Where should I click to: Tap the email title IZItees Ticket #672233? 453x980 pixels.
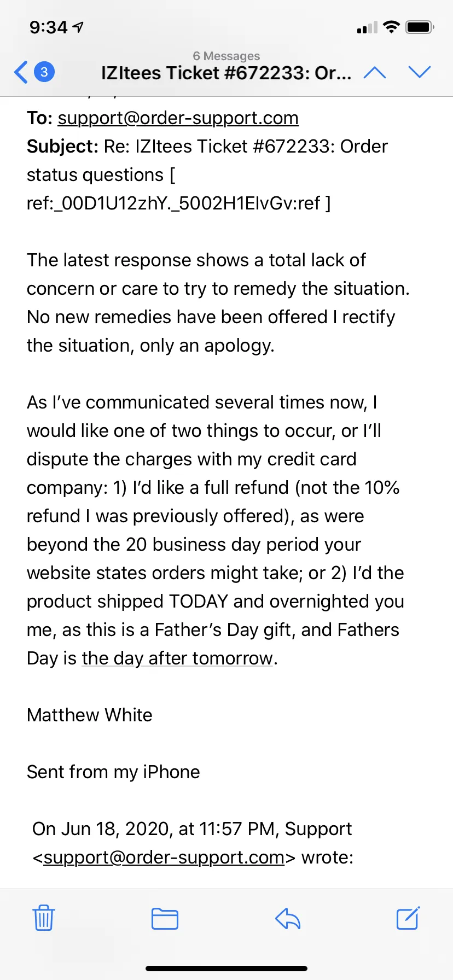coord(226,73)
